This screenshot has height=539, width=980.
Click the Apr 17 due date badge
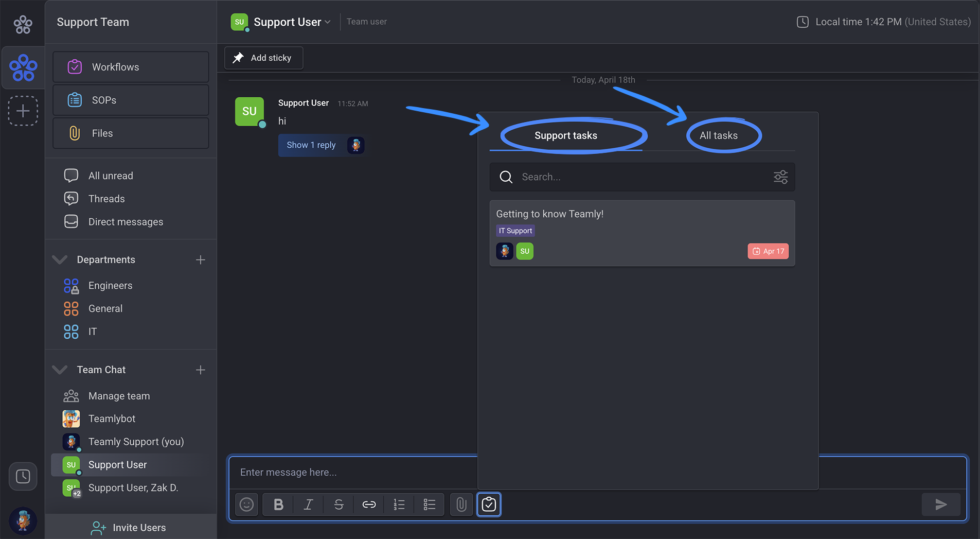click(768, 251)
